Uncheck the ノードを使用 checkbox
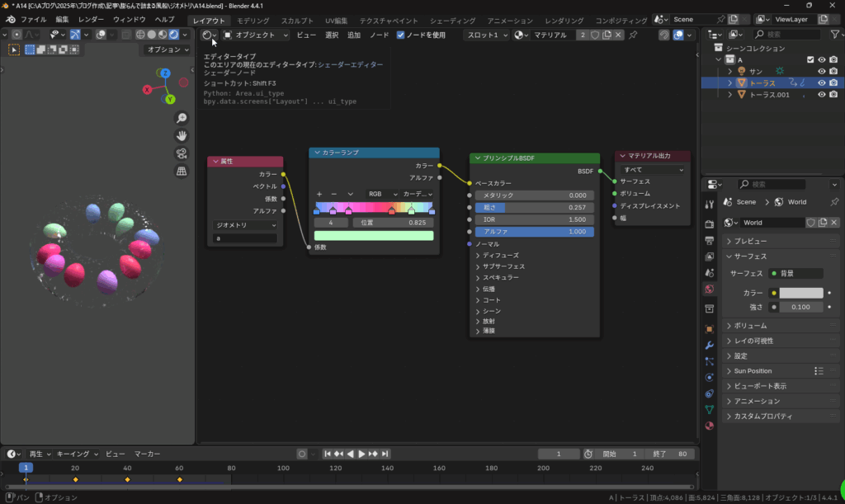The width and height of the screenshot is (845, 504). point(400,35)
